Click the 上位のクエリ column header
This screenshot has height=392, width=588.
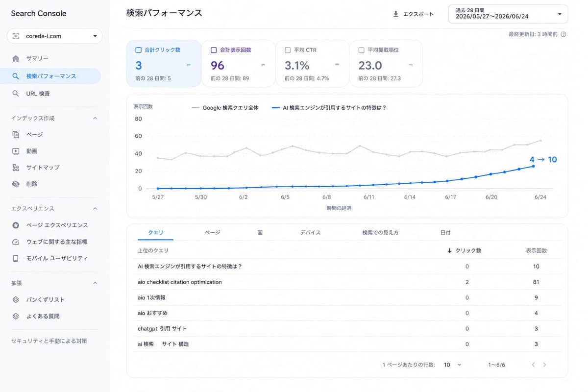[x=153, y=250]
